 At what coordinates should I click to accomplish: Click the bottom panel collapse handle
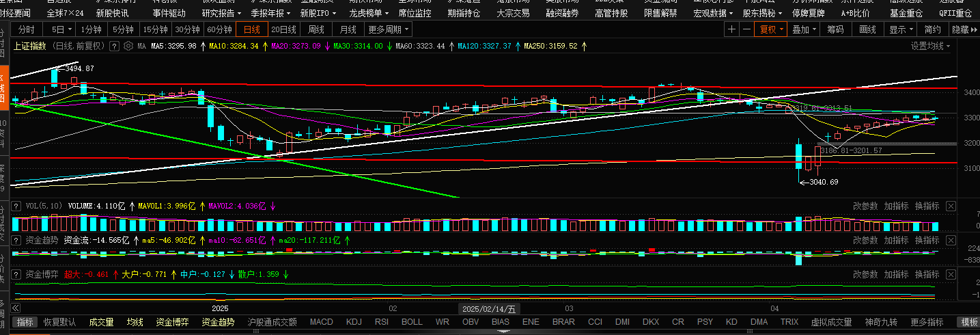tap(503, 332)
